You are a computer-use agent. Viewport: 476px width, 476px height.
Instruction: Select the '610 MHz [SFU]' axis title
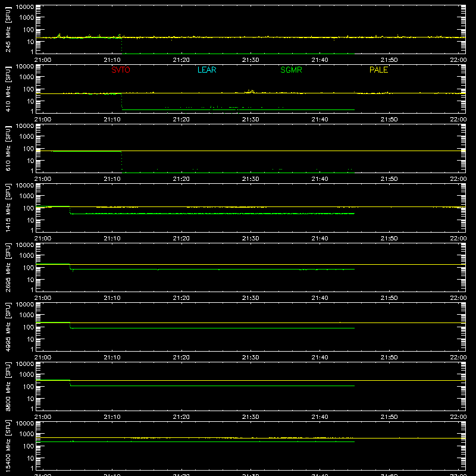tap(8, 148)
